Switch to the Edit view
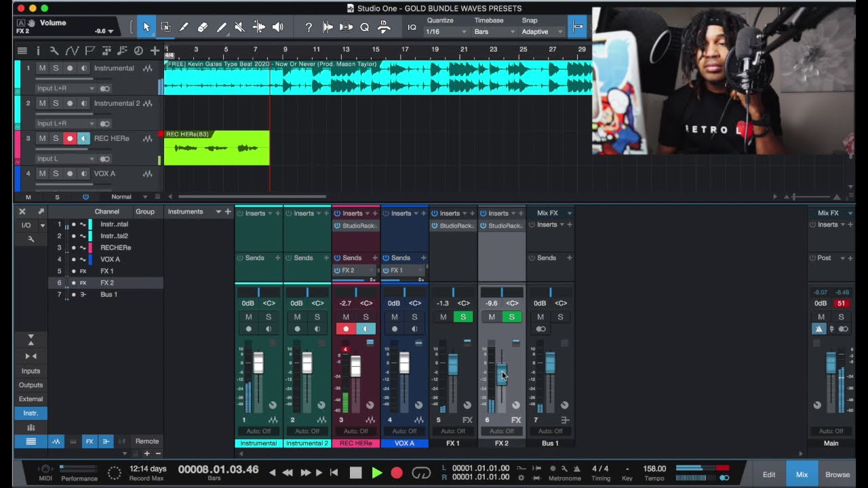This screenshot has width=868, height=488. (769, 474)
